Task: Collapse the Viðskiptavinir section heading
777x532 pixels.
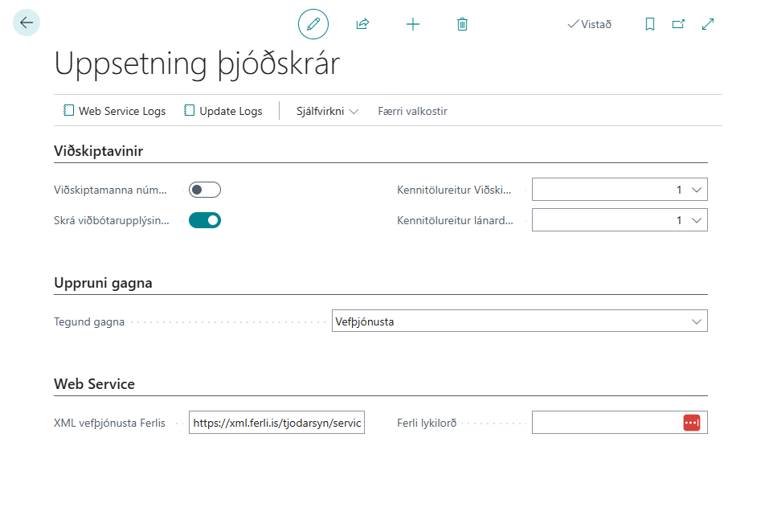Action: pyautogui.click(x=99, y=150)
